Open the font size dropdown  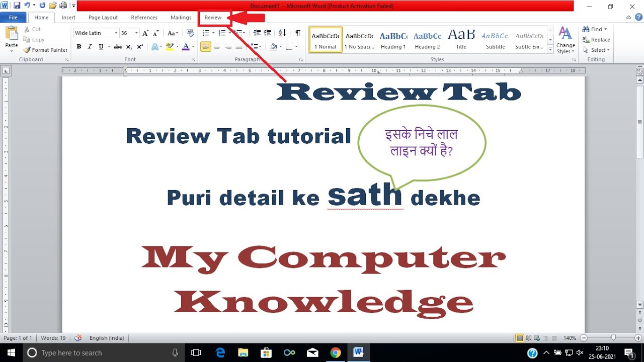(136, 33)
